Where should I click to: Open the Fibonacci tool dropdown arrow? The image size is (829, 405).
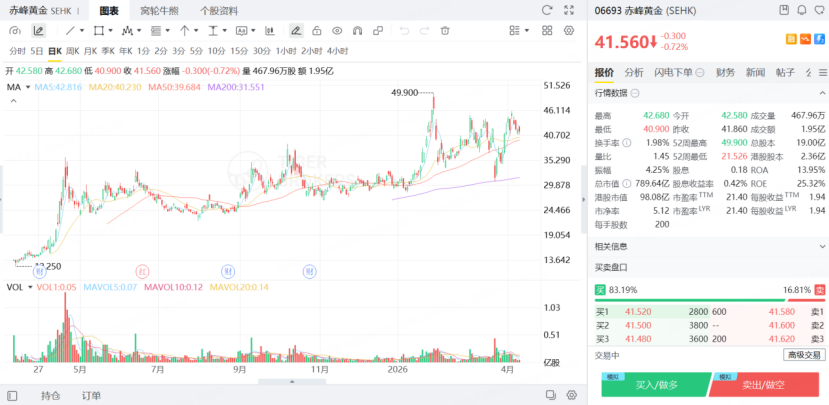click(168, 31)
